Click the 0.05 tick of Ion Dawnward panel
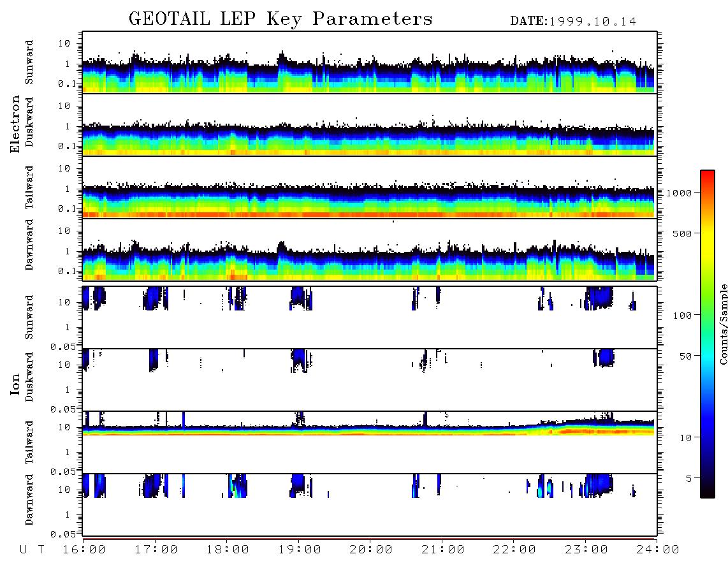Viewport: 728px width, 561px height. point(62,534)
